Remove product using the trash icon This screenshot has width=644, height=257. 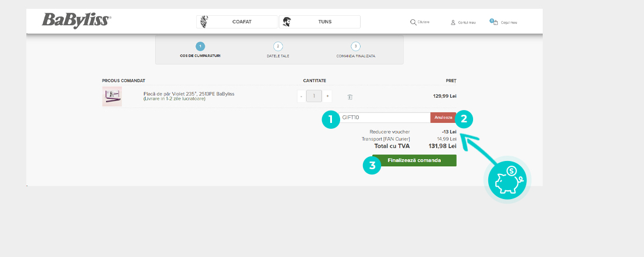350,97
